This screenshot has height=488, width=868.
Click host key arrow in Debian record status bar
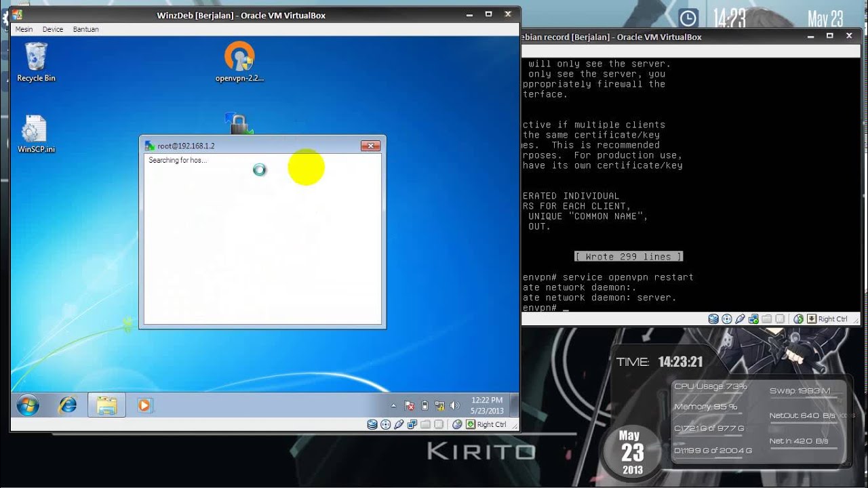tap(811, 319)
